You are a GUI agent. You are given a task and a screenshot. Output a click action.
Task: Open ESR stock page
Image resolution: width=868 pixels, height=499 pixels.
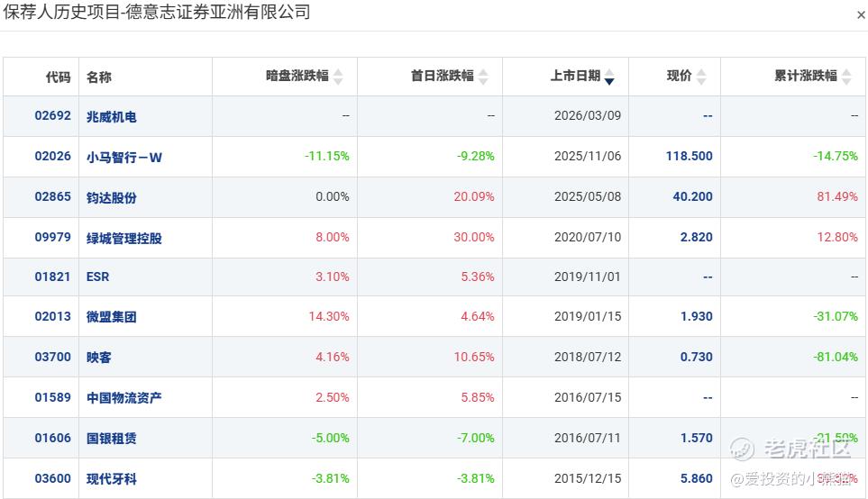tap(98, 277)
